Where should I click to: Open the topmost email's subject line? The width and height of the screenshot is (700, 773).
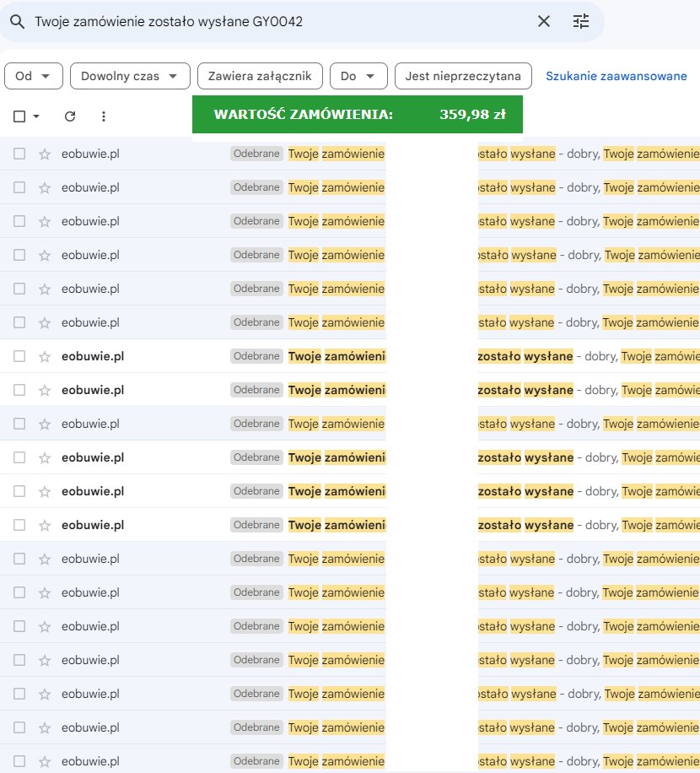click(337, 154)
